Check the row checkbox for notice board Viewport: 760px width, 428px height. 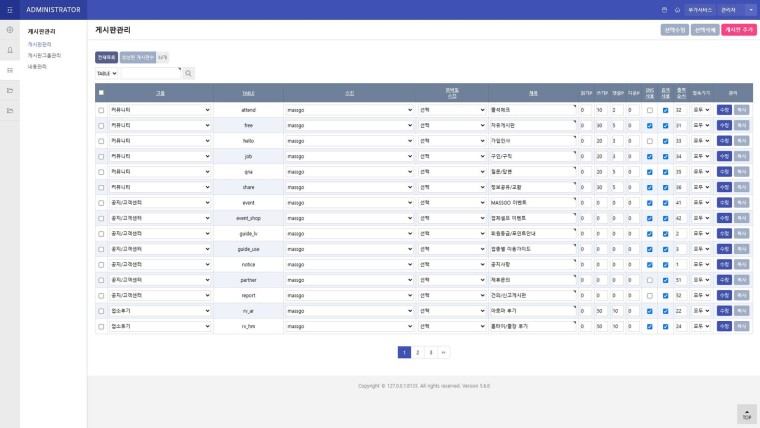(101, 265)
